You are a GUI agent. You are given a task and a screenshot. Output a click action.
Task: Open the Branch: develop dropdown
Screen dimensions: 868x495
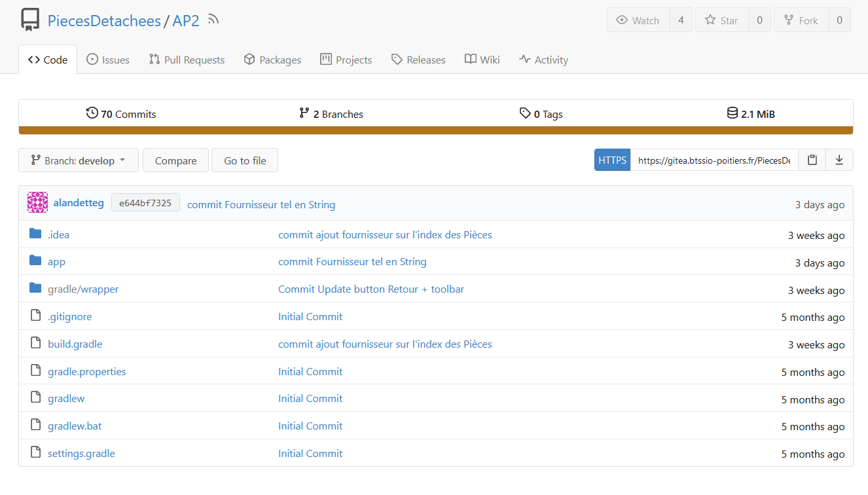tap(79, 160)
